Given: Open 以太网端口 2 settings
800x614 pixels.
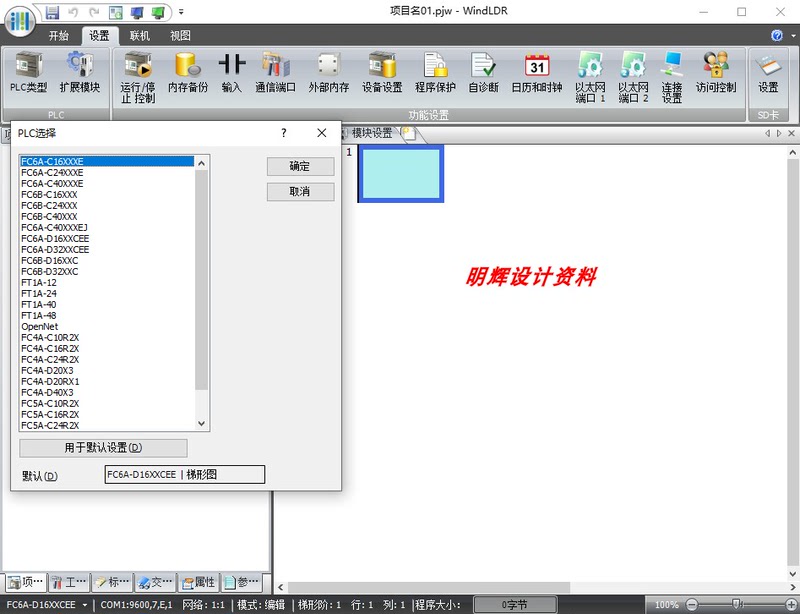Looking at the screenshot, I should point(633,77).
